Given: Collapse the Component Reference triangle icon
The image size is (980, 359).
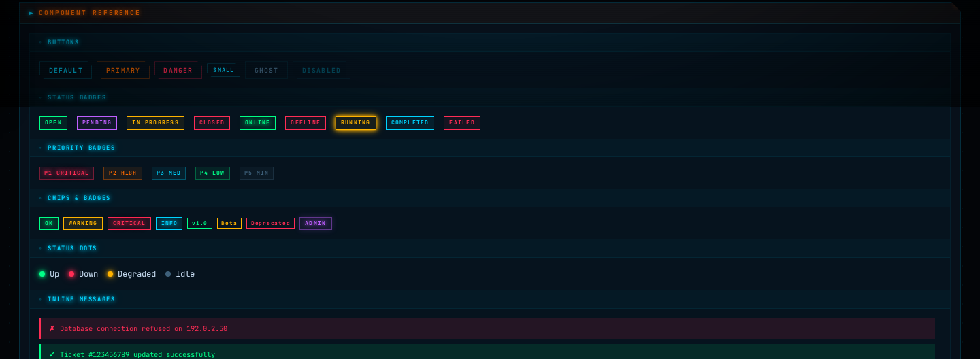Looking at the screenshot, I should point(31,13).
